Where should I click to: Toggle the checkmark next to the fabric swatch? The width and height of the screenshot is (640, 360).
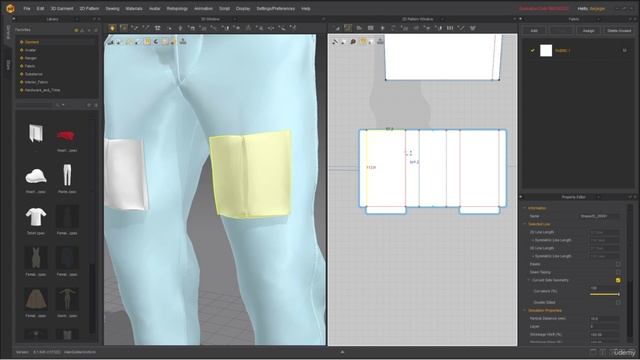click(x=532, y=51)
